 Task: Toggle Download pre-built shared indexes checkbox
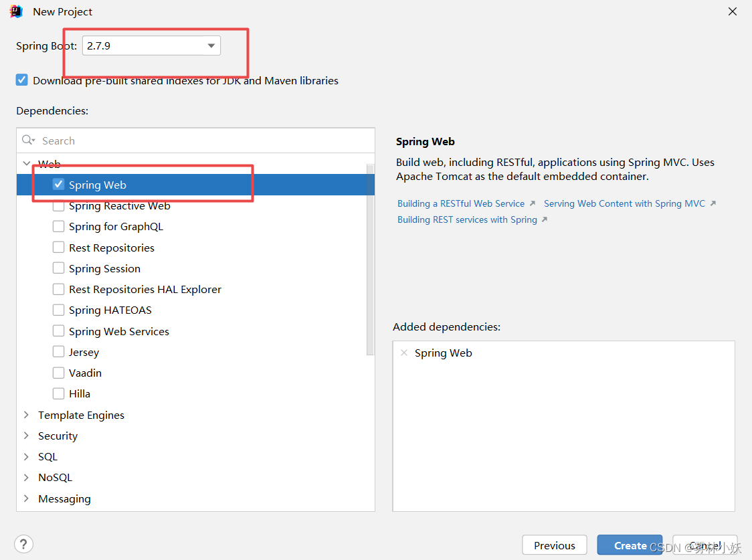(x=21, y=80)
